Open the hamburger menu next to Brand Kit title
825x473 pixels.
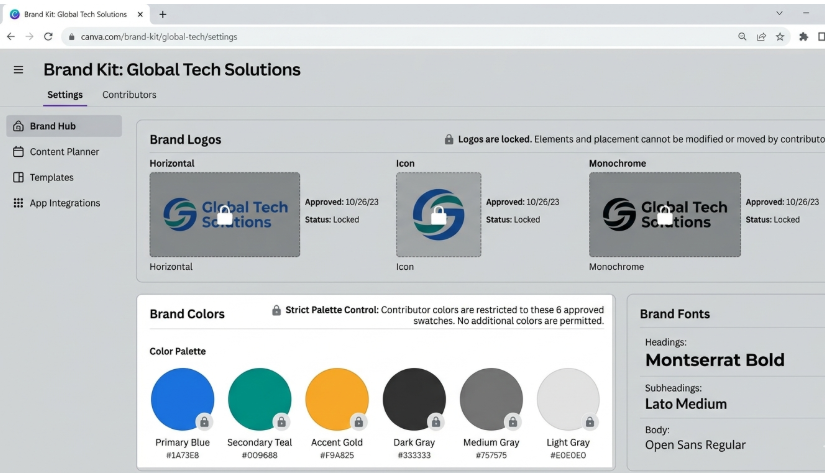point(18,69)
